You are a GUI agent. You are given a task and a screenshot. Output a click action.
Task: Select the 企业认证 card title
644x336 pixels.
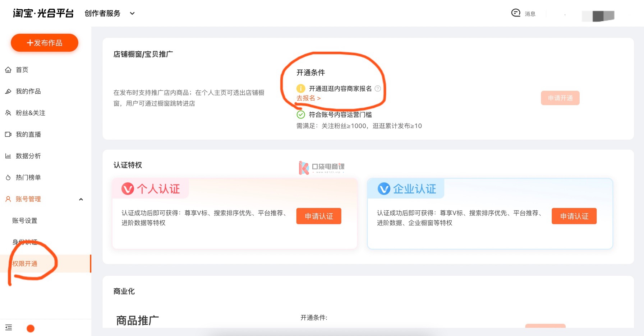(x=414, y=189)
